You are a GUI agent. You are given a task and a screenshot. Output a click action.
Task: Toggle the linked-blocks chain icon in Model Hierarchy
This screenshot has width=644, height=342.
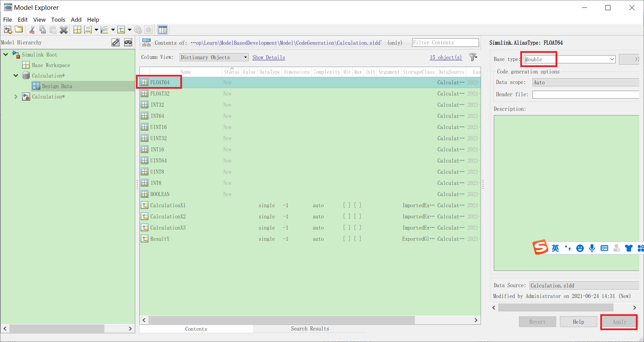116,42
